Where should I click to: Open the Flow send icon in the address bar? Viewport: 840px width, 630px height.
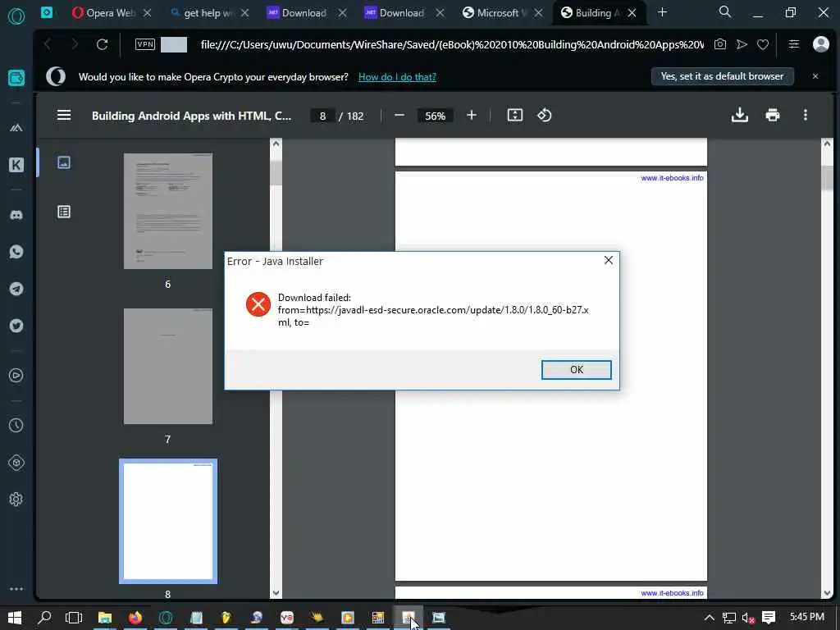pyautogui.click(x=742, y=44)
